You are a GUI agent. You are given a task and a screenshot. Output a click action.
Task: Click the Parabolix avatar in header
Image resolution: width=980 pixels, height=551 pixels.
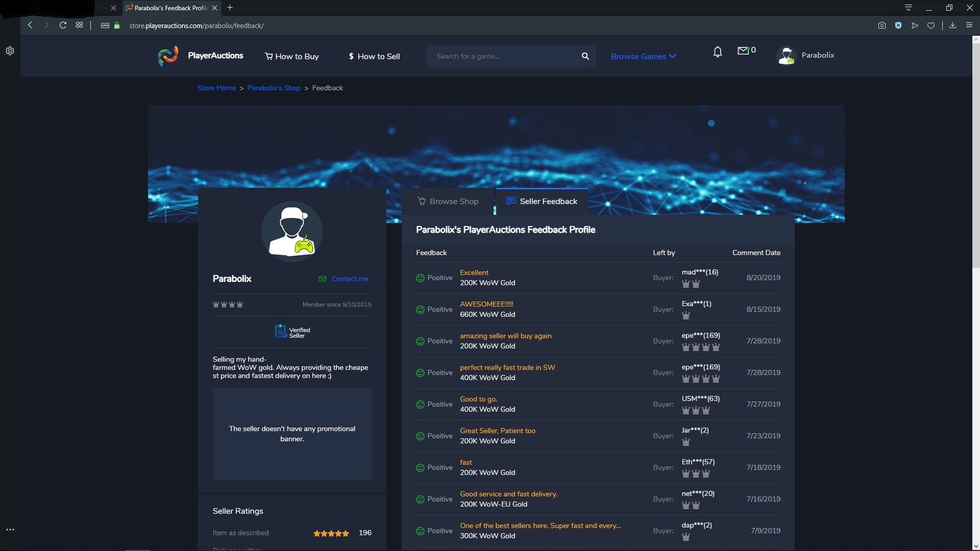[x=787, y=56]
